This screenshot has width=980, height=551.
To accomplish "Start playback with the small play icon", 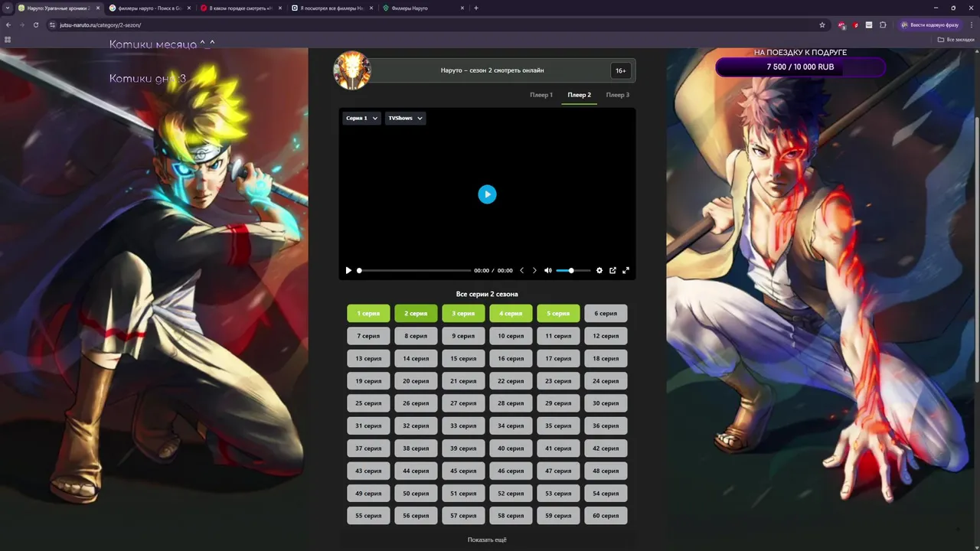I will pos(348,270).
